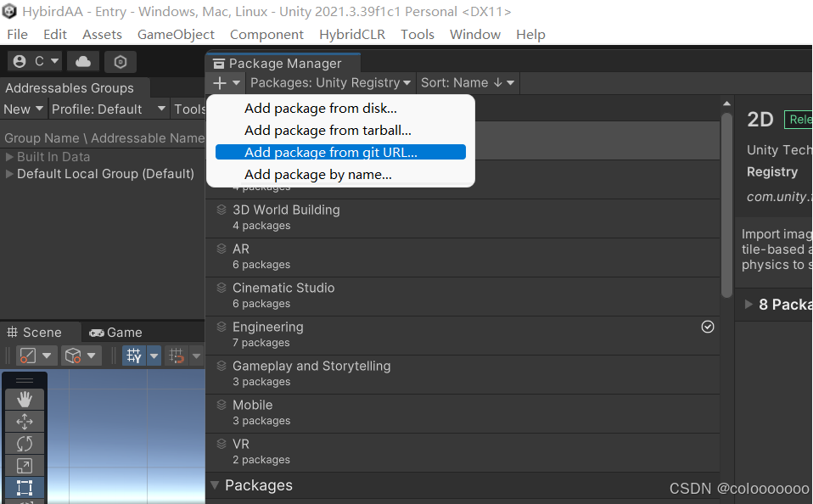The height and width of the screenshot is (504, 813).
Task: Click the Scene overlay toolbar drag handle
Action: tap(25, 380)
